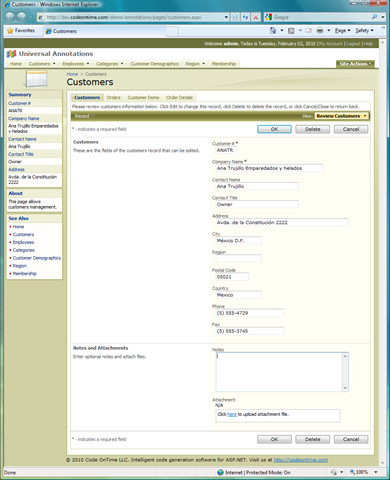The image size is (390, 480).
Task: Click the Logout link
Action: click(x=353, y=44)
